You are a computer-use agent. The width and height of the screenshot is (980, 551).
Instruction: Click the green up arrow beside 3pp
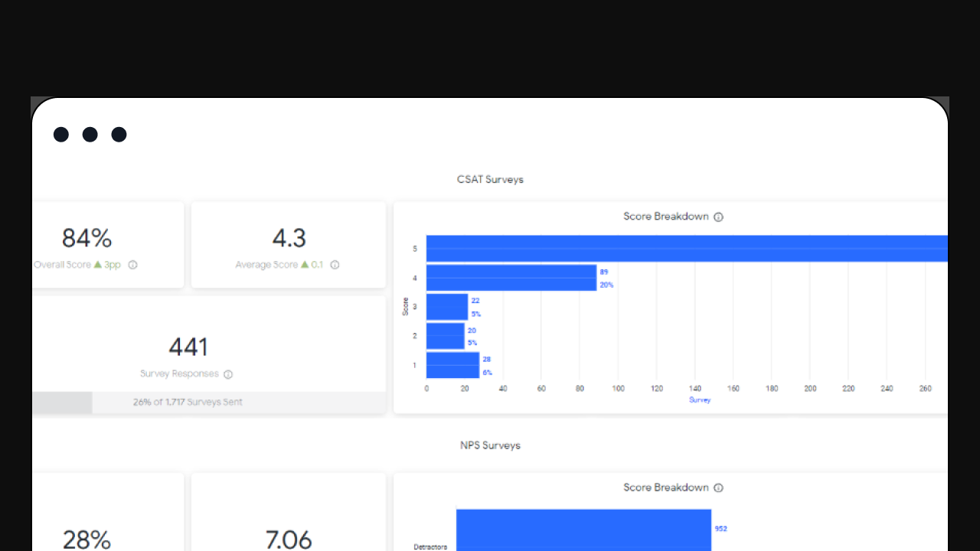97,264
